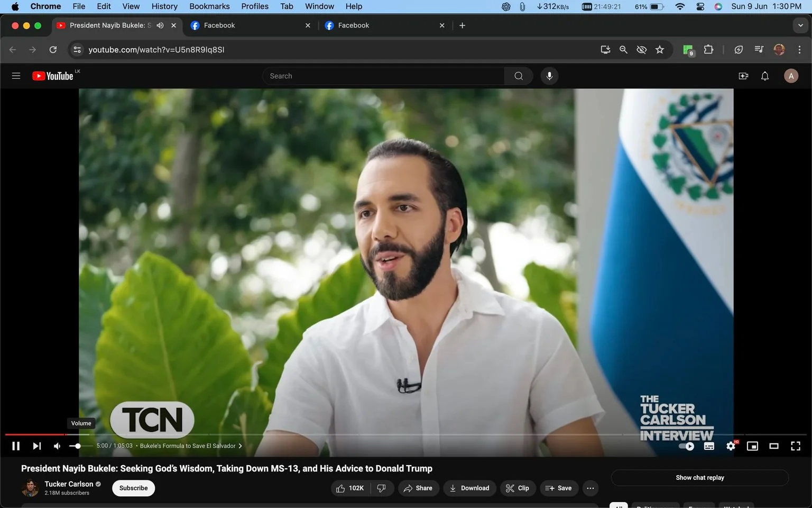Install app icon in address bar

click(605, 49)
